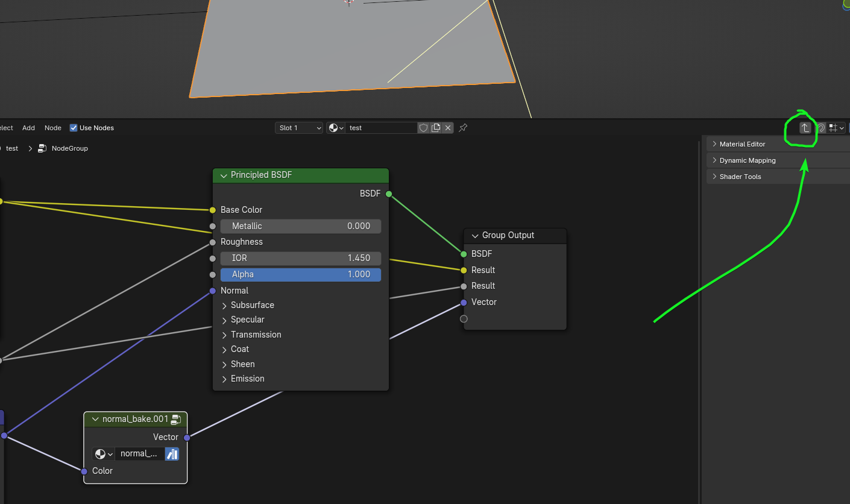Collapse the Group Output node

[x=475, y=236]
